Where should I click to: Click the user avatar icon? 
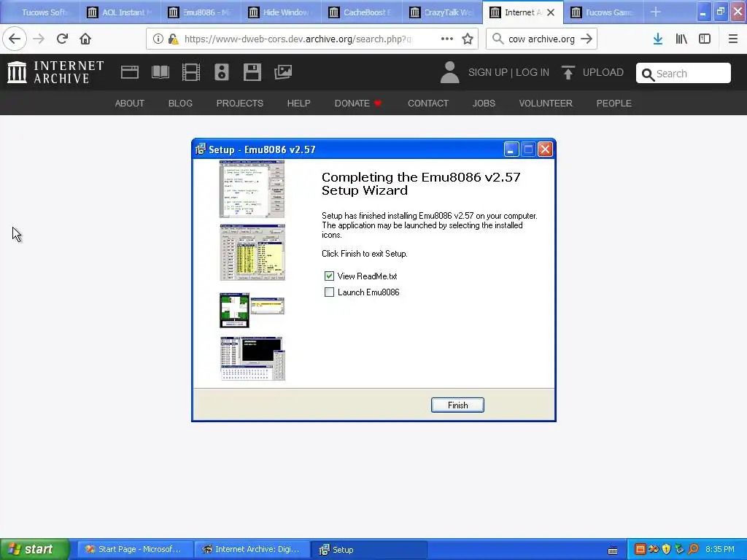coord(449,72)
